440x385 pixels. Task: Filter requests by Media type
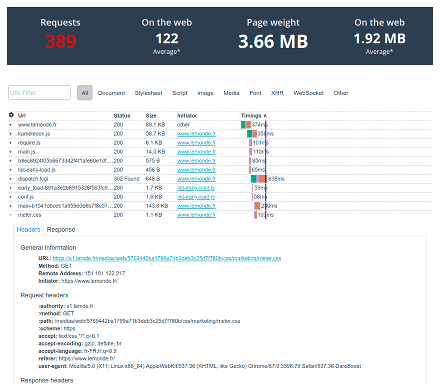pos(231,93)
